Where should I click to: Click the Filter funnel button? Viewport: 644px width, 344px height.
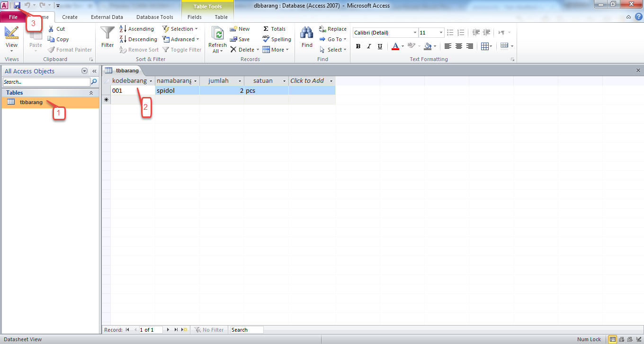[x=107, y=36]
